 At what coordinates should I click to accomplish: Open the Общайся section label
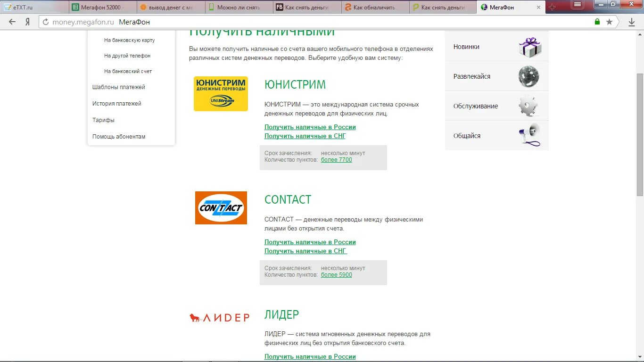coord(467,136)
